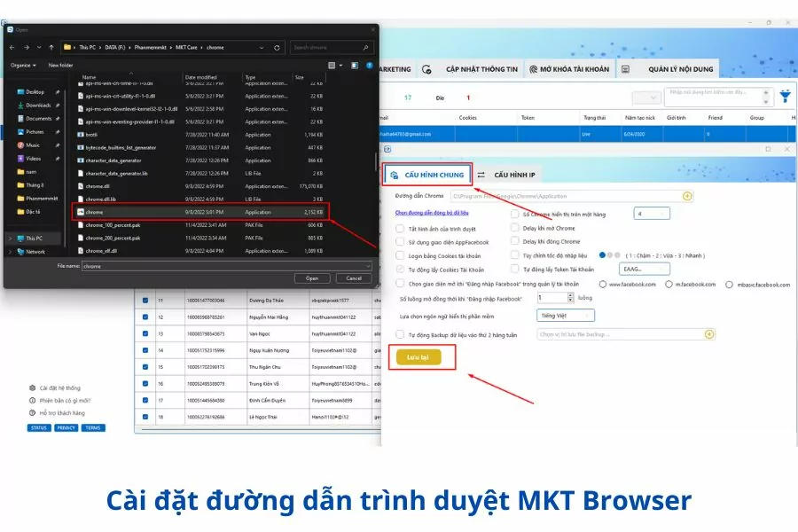798x532 pixels.
Task: Click the icon left of QUẢN LÝ NỘI DUNG
Action: 625,69
